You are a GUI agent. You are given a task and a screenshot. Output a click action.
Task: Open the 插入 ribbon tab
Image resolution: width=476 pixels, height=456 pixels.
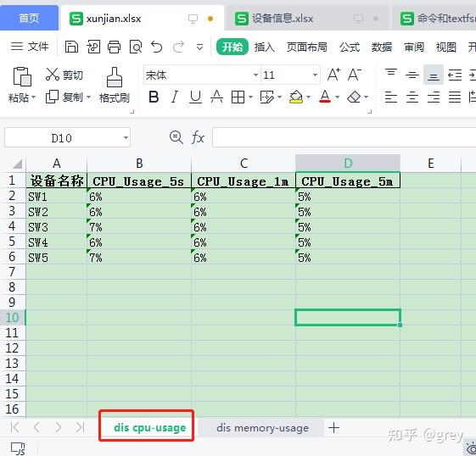point(265,47)
